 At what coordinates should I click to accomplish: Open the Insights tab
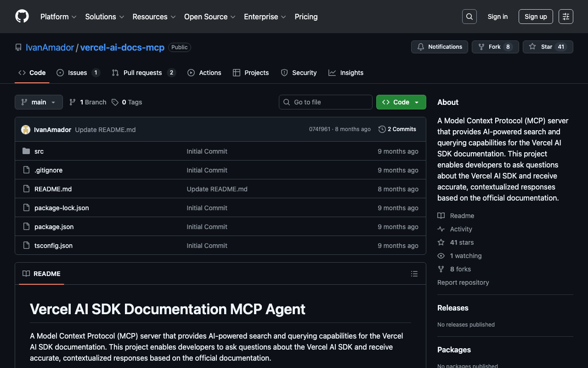[x=351, y=73]
